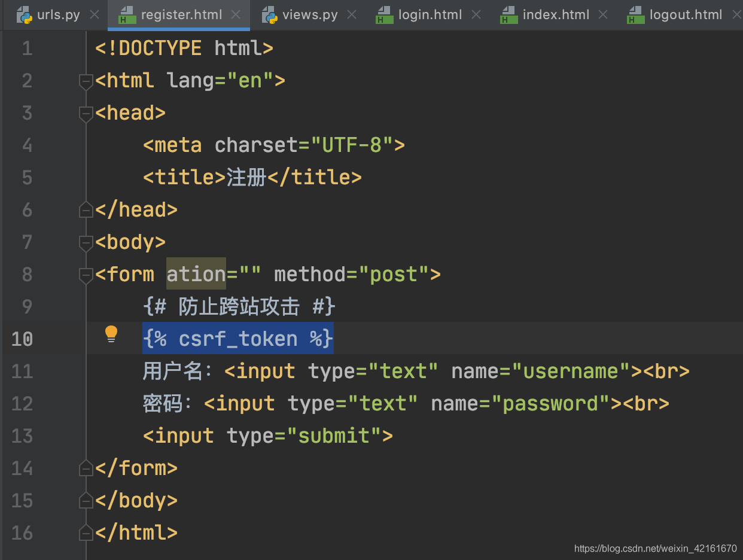
Task: Switch to the views.py tab
Action: click(310, 15)
